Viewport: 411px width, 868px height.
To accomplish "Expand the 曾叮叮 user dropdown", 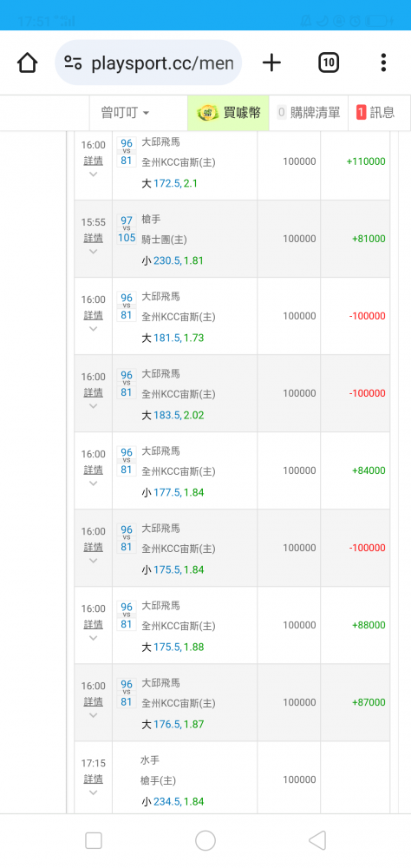I will 125,113.
